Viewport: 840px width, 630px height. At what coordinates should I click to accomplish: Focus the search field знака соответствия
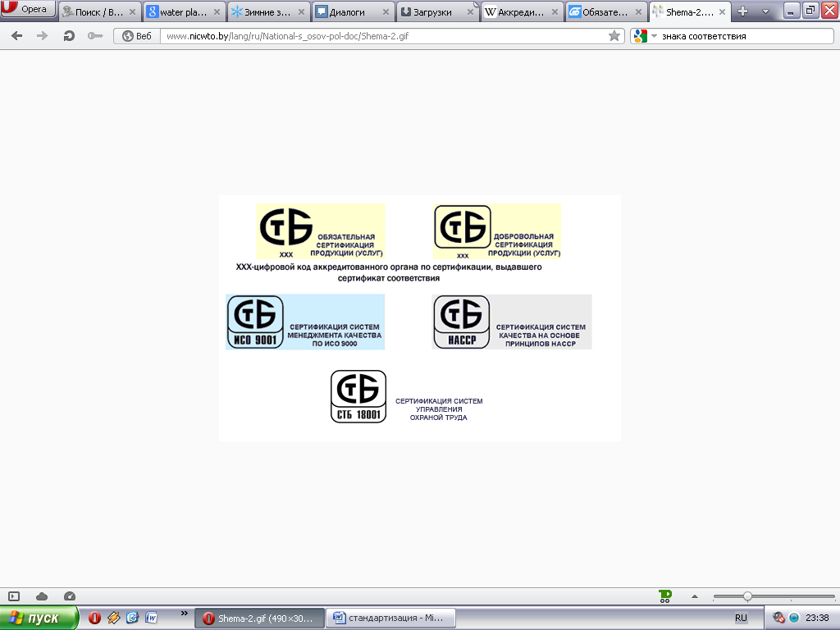tap(746, 36)
